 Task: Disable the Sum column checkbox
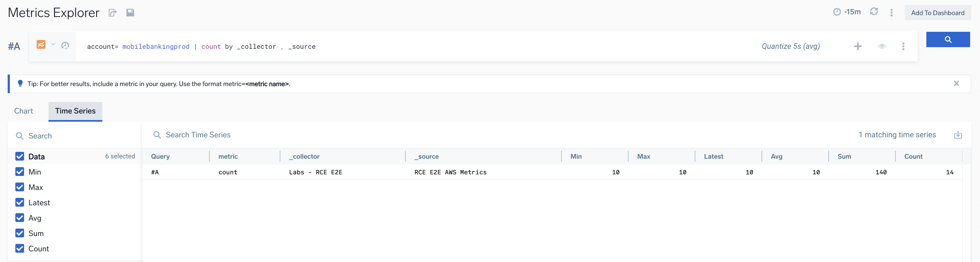point(20,233)
